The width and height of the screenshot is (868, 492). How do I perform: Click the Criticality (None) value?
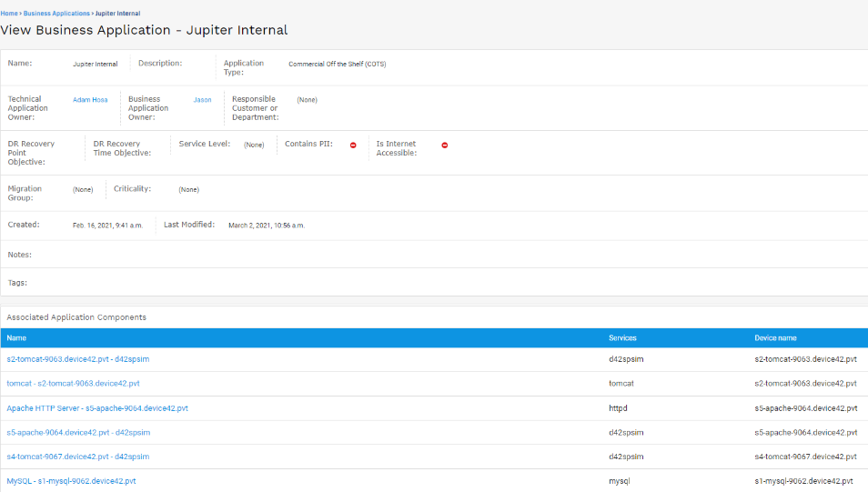pos(188,190)
